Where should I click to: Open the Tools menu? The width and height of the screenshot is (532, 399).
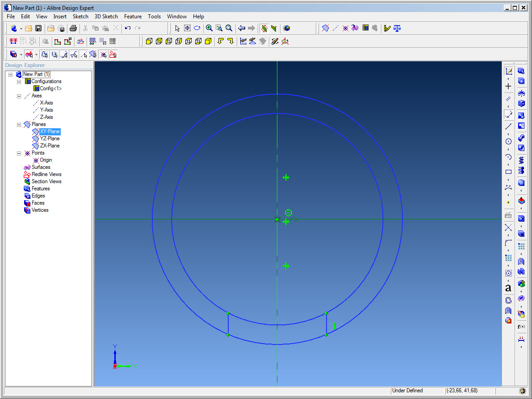(155, 16)
